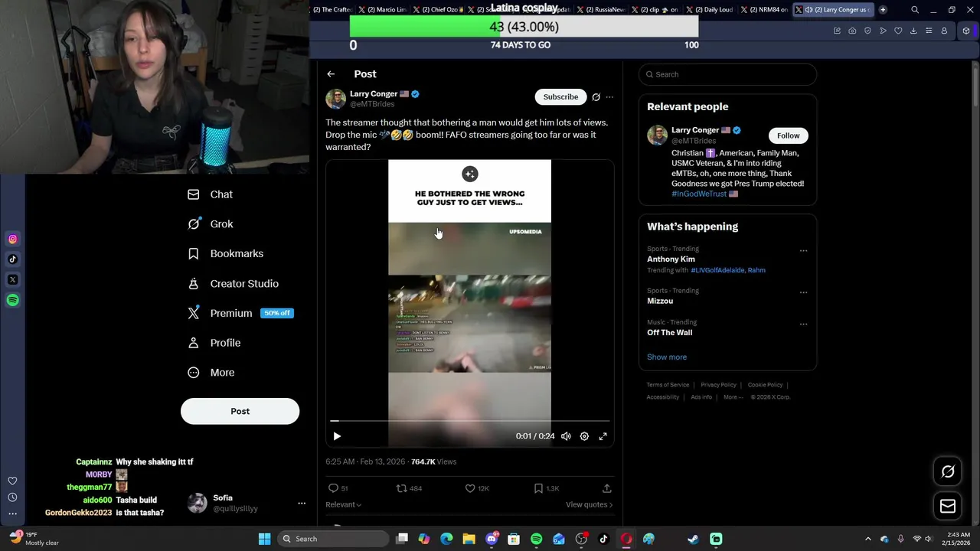Open Spotify from the taskbar
Viewport: 980px width, 551px height.
(x=536, y=539)
